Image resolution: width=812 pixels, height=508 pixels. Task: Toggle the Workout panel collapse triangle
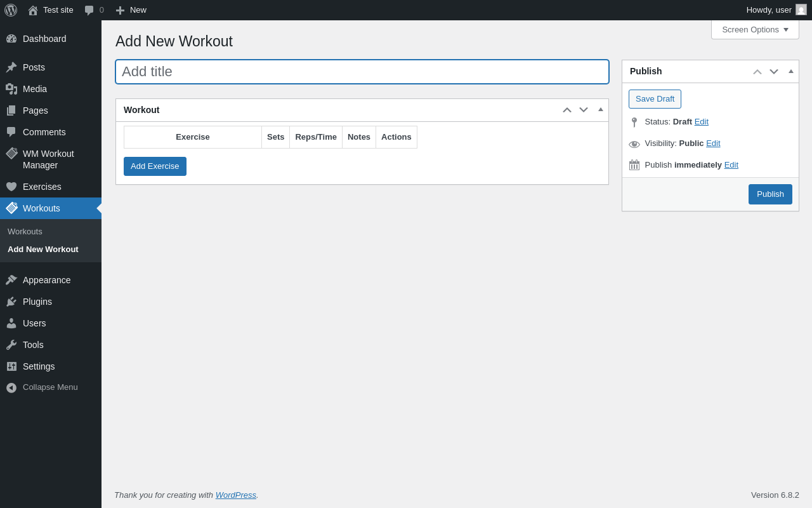601,109
